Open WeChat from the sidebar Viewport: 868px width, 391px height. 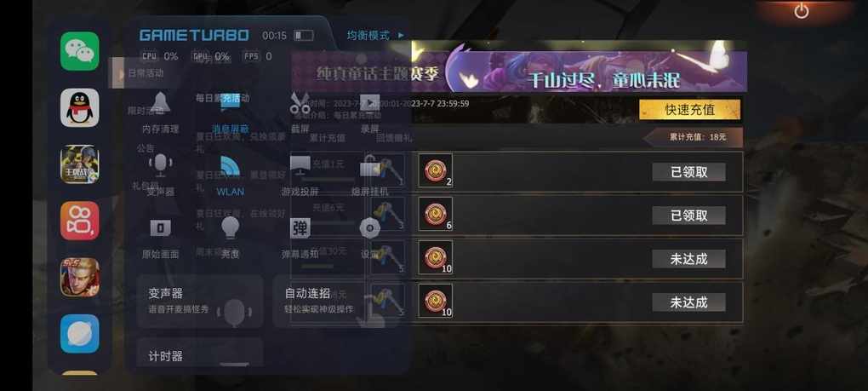coord(80,51)
